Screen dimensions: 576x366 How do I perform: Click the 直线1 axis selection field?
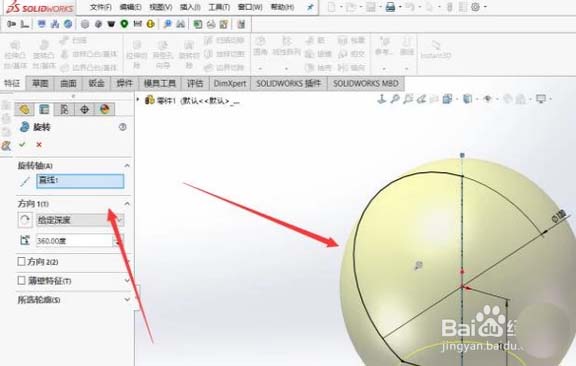[x=80, y=181]
